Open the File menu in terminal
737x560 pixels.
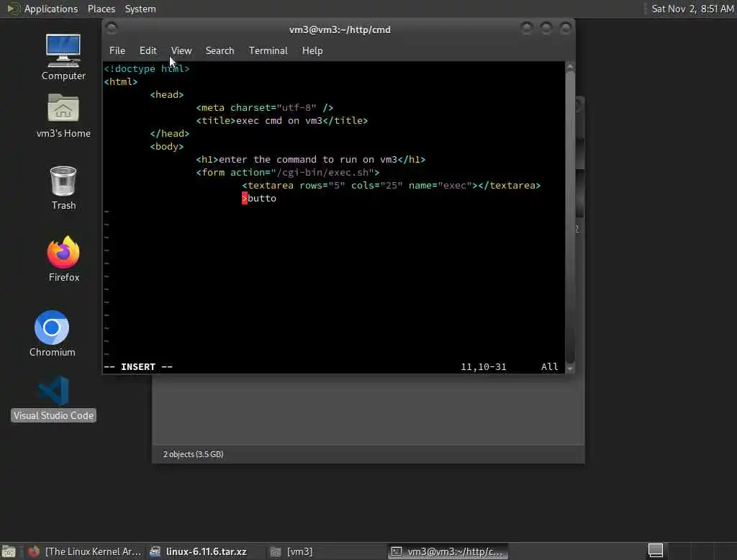click(x=117, y=50)
